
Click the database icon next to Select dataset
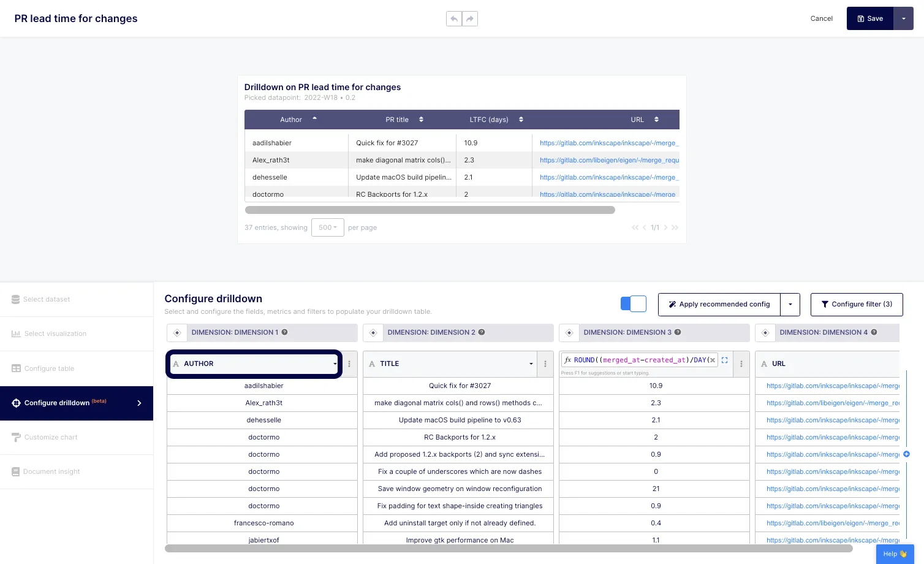click(15, 299)
